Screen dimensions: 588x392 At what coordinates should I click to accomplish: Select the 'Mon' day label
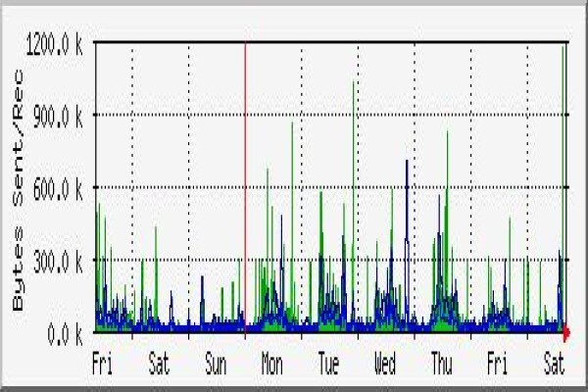(x=271, y=364)
